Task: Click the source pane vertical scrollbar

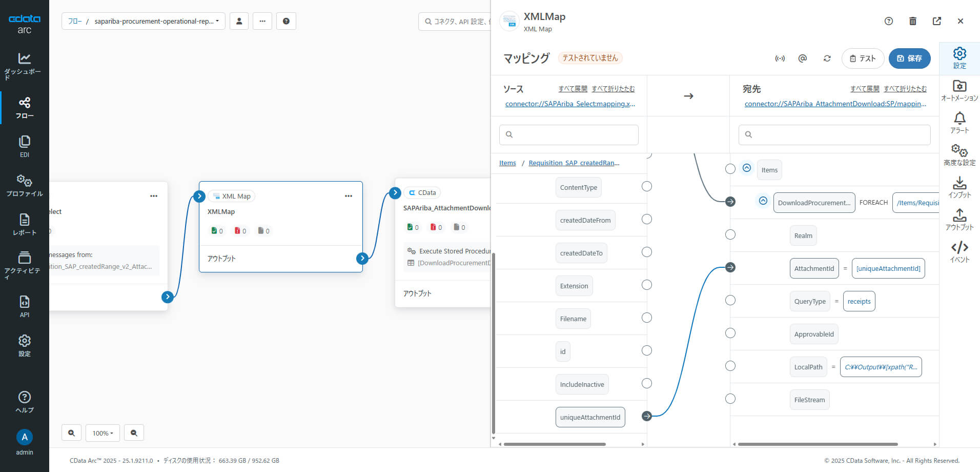Action: coord(494,344)
